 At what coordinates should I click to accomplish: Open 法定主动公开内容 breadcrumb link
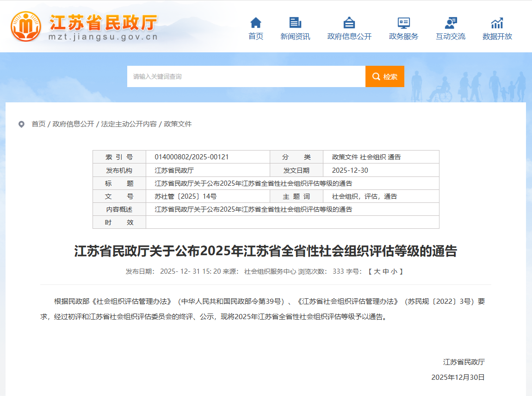point(129,124)
